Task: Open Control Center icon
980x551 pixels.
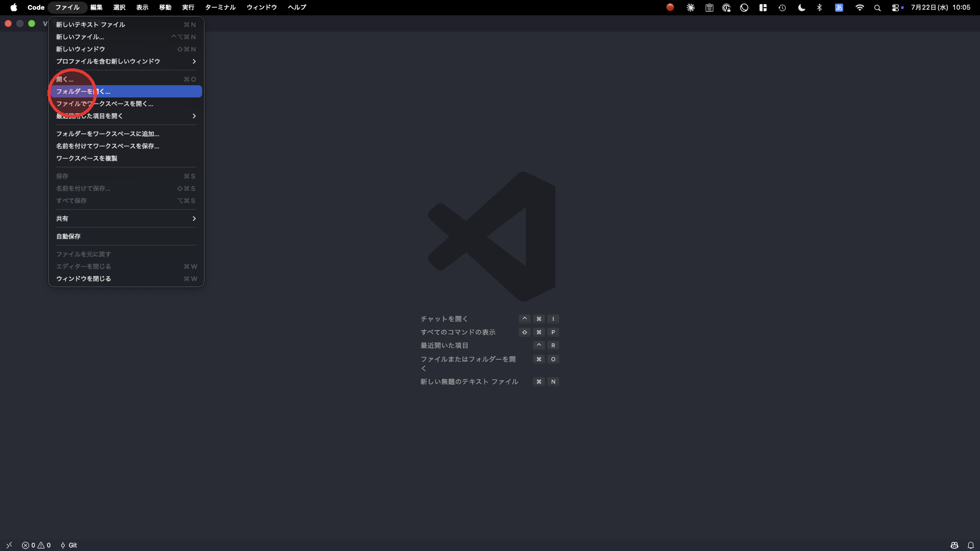Action: (x=896, y=8)
